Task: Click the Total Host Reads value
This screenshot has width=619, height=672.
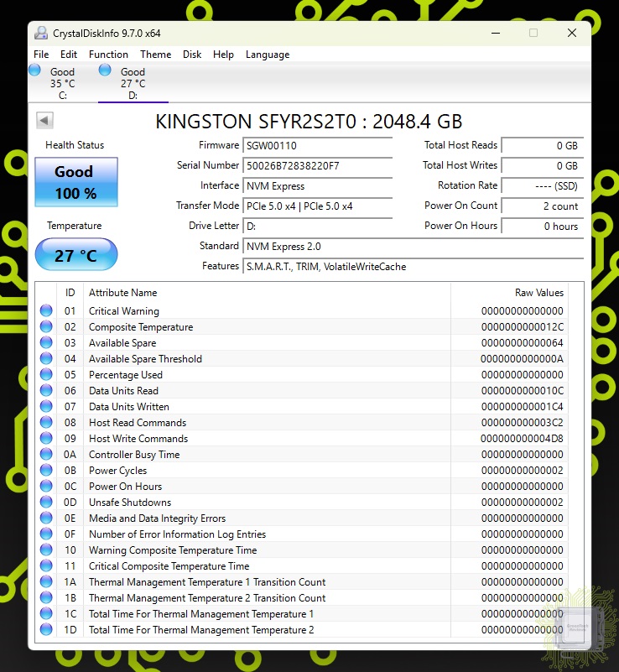Action: [543, 146]
